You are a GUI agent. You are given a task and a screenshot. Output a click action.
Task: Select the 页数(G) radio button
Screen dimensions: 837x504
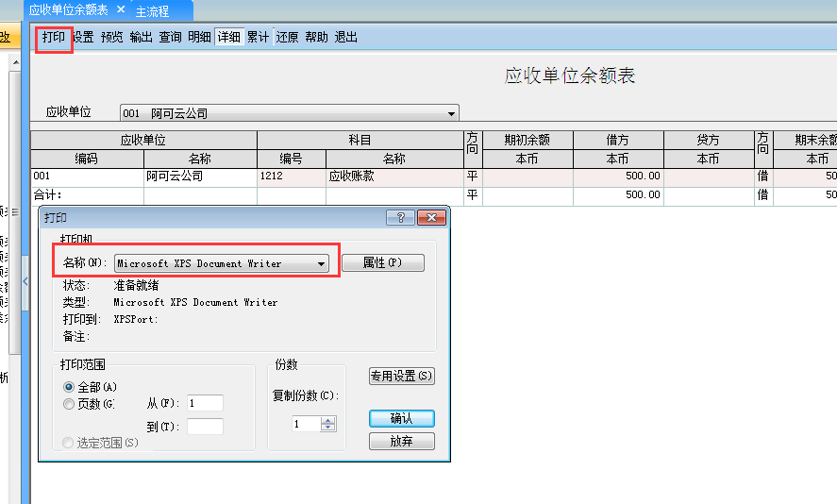tap(69, 404)
